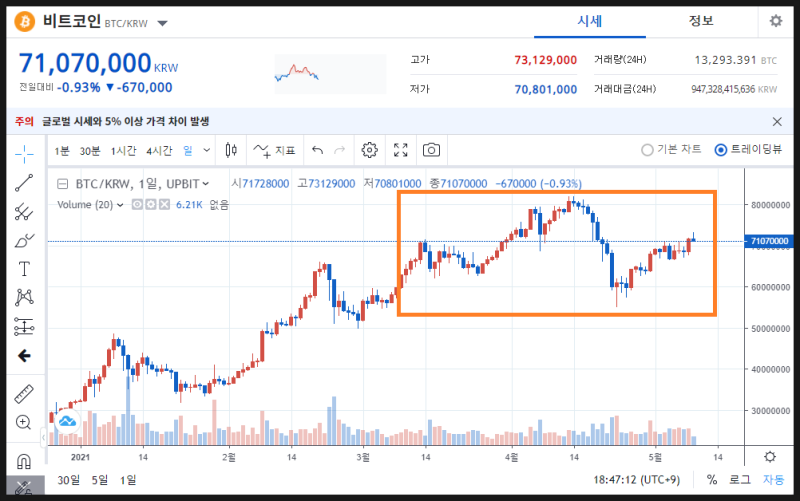Set date range to 1일
The image size is (800, 501).
tap(128, 480)
